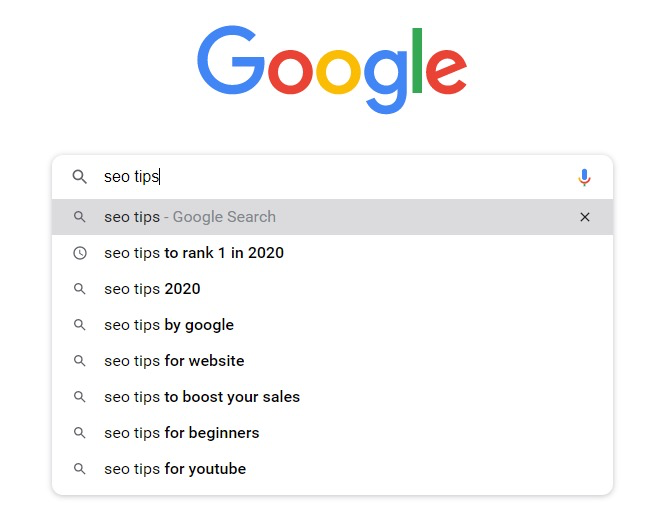Choose 'seo tips to rank 1 in 2020'
The height and width of the screenshot is (515, 665).
tap(332, 253)
